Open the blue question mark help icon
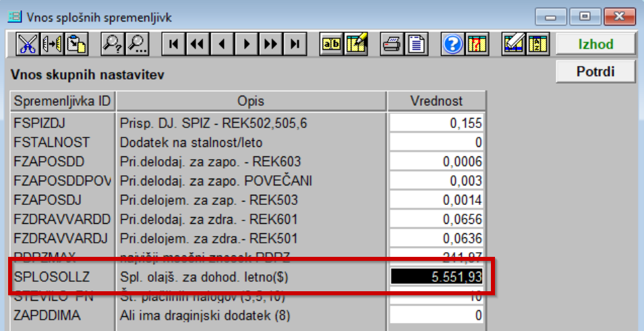This screenshot has width=644, height=331. [x=453, y=44]
